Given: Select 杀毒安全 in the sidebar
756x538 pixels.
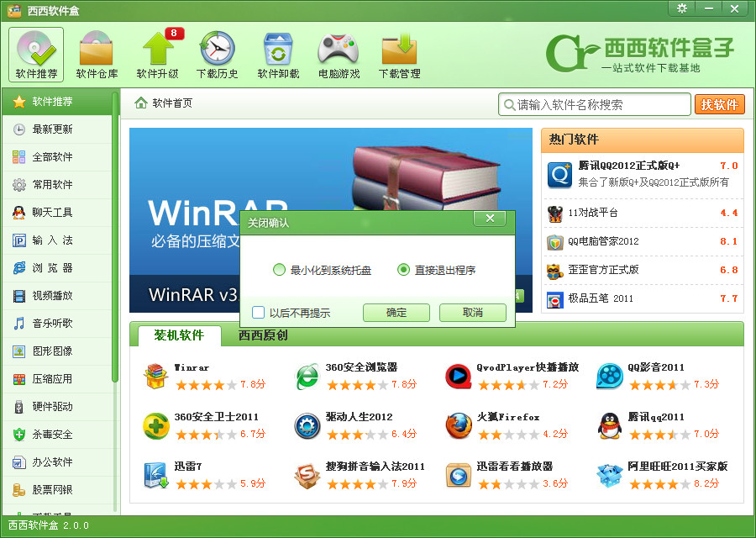Looking at the screenshot, I should click(57, 435).
